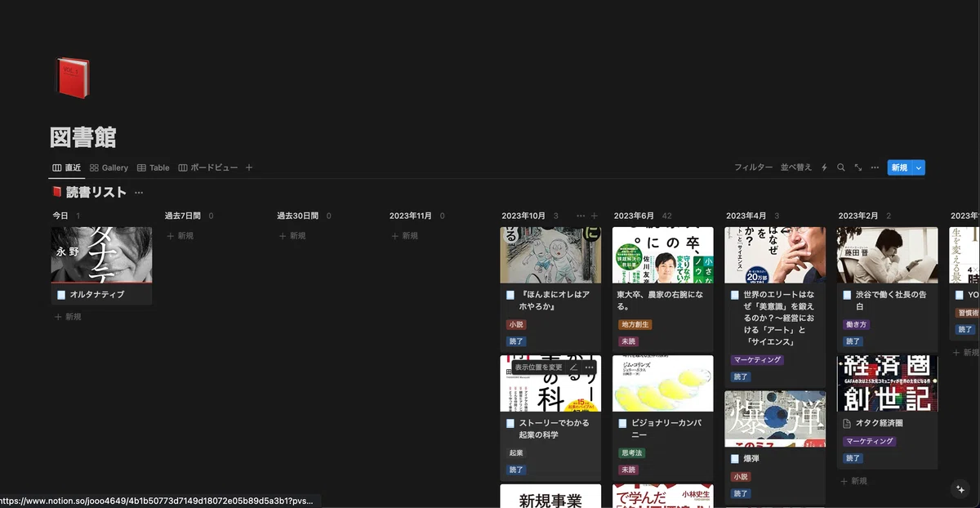Viewport: 980px width, 508px height.
Task: Expand the dropdown arrow beside 新規 button
Action: pos(919,167)
